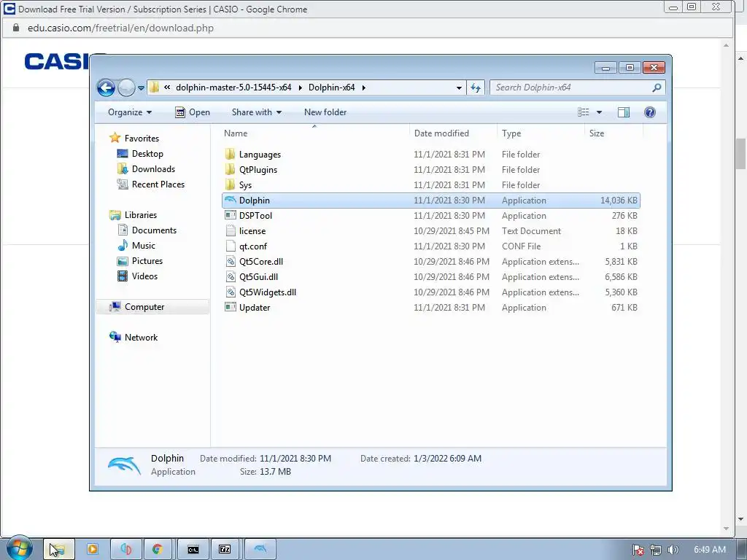Expand the address bar history dropdown
The image size is (747, 560).
click(x=459, y=87)
